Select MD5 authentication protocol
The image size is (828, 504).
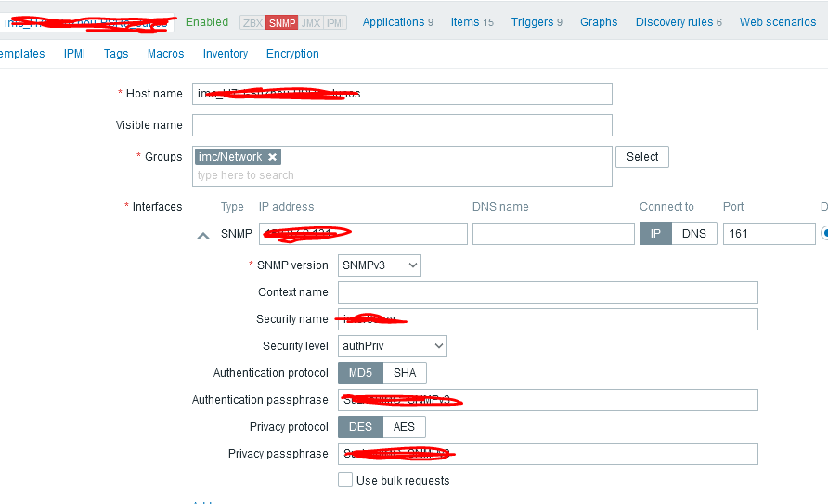click(361, 373)
